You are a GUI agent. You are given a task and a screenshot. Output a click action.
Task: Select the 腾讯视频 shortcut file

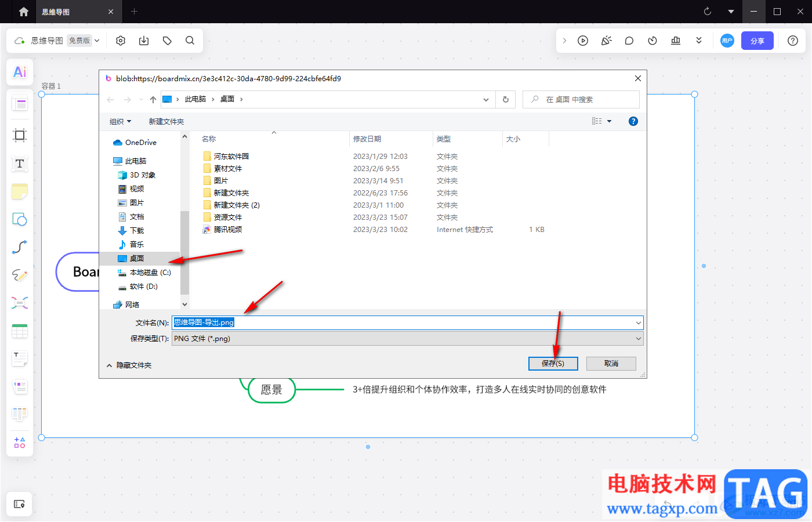[223, 230]
